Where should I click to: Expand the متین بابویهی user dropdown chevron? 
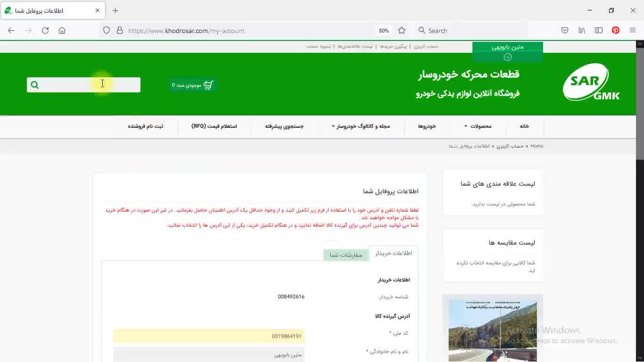coord(508,57)
